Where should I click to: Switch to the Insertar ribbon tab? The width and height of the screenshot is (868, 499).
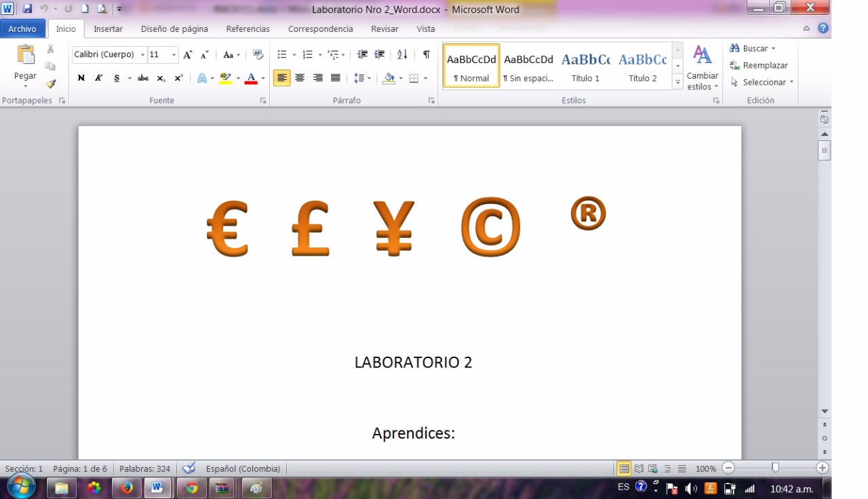(x=108, y=29)
